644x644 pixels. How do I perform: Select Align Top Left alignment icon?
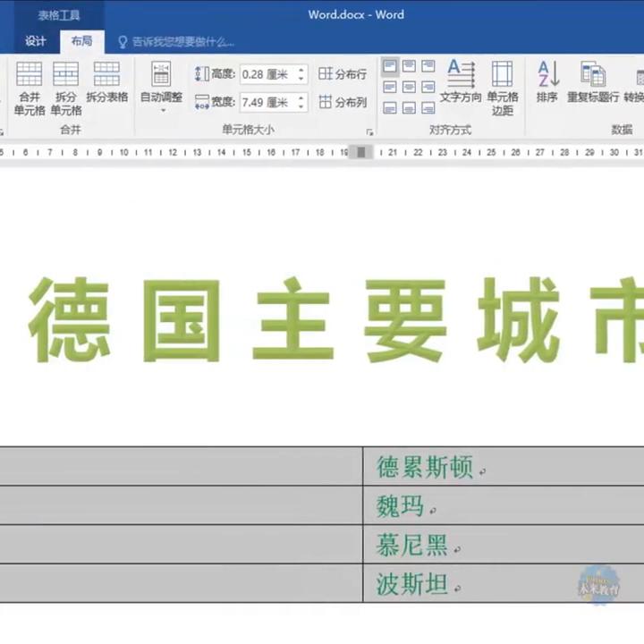tap(390, 66)
